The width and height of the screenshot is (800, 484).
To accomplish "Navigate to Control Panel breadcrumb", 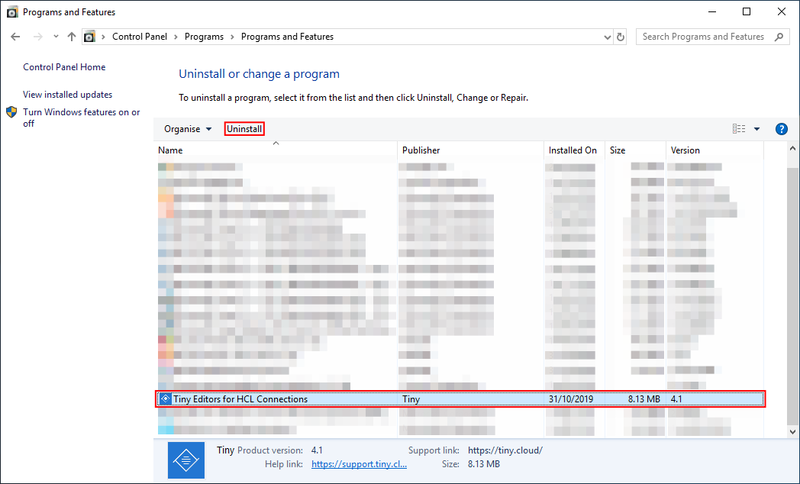I will tap(139, 37).
